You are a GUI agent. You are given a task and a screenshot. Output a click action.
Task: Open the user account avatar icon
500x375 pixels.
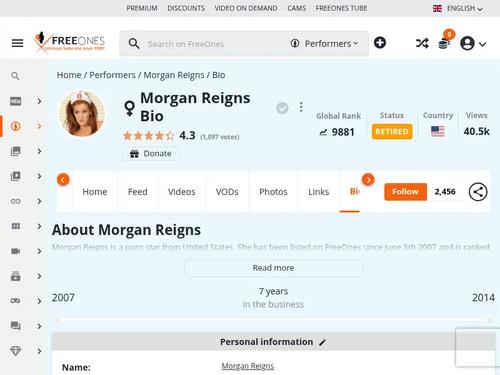pyautogui.click(x=467, y=43)
